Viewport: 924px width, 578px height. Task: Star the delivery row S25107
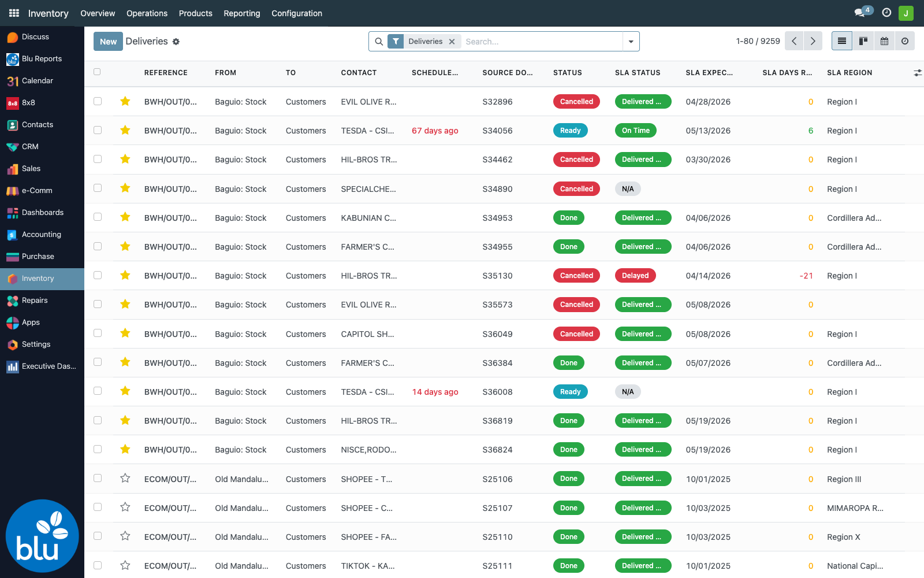tap(125, 507)
